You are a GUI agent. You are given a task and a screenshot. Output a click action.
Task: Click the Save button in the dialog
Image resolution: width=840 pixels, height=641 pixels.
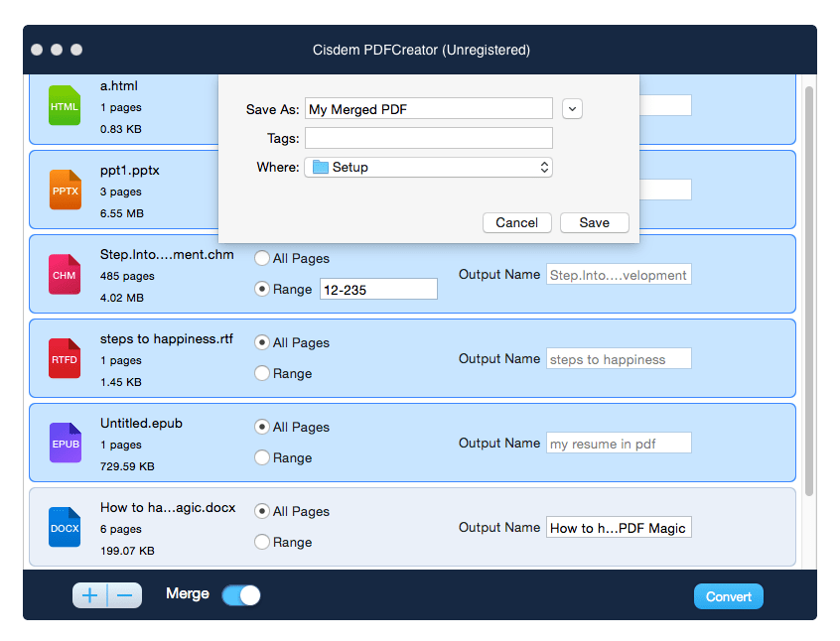tap(594, 222)
